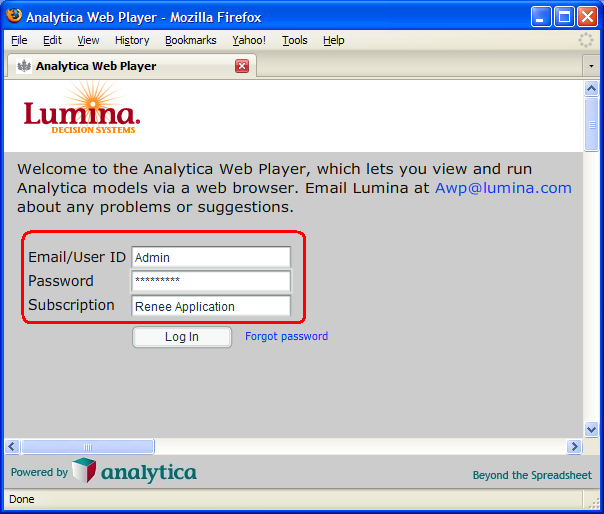
Task: Open the Tools menu
Action: (x=295, y=40)
